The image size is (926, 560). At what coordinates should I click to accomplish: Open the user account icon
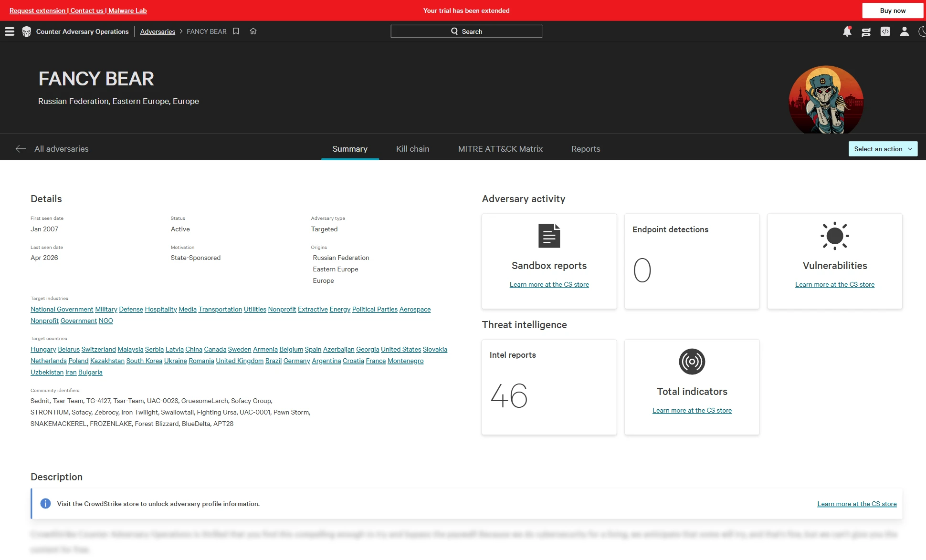905,31
